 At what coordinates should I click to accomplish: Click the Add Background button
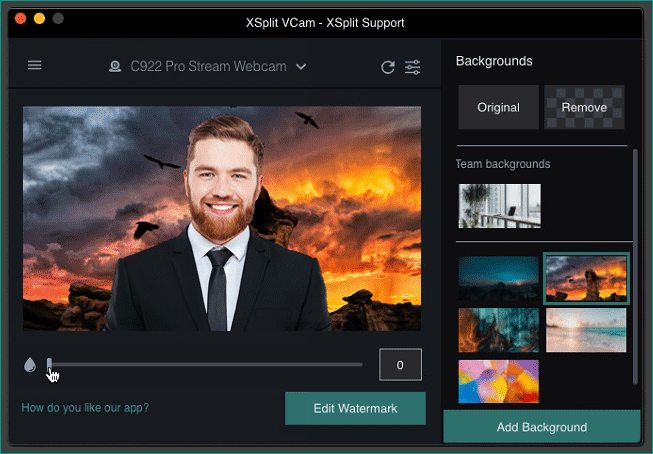pyautogui.click(x=542, y=427)
